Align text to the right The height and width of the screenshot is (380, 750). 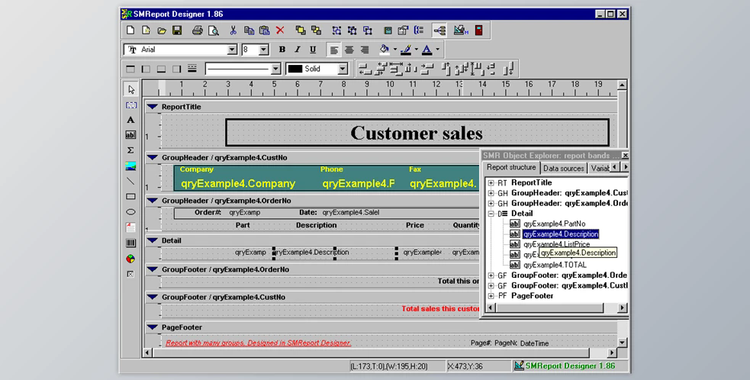tap(364, 50)
